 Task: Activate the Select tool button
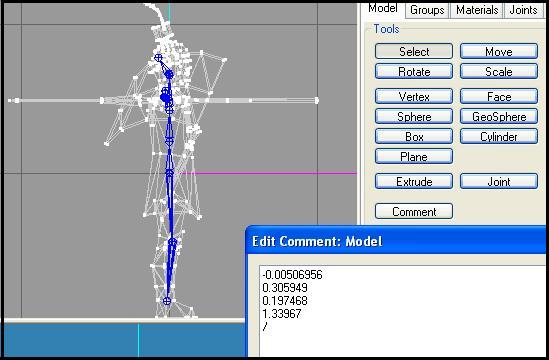tap(414, 51)
